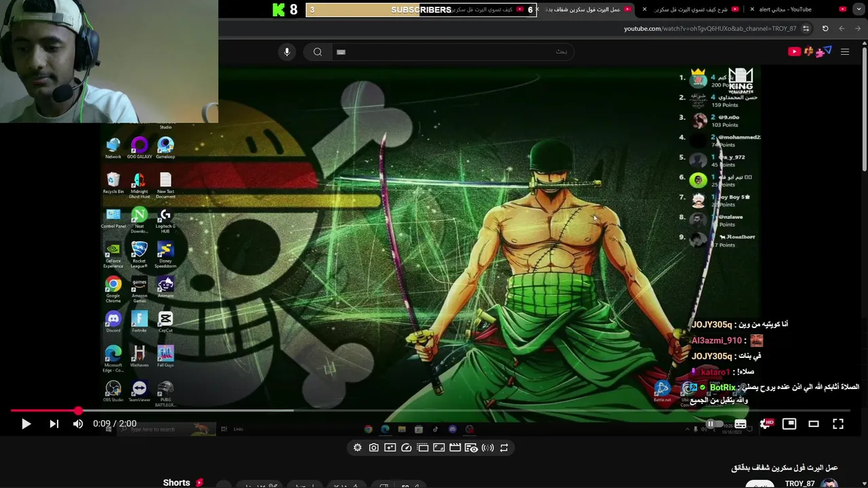
Task: Open the TROY_87 channel avatar
Action: 829,483
